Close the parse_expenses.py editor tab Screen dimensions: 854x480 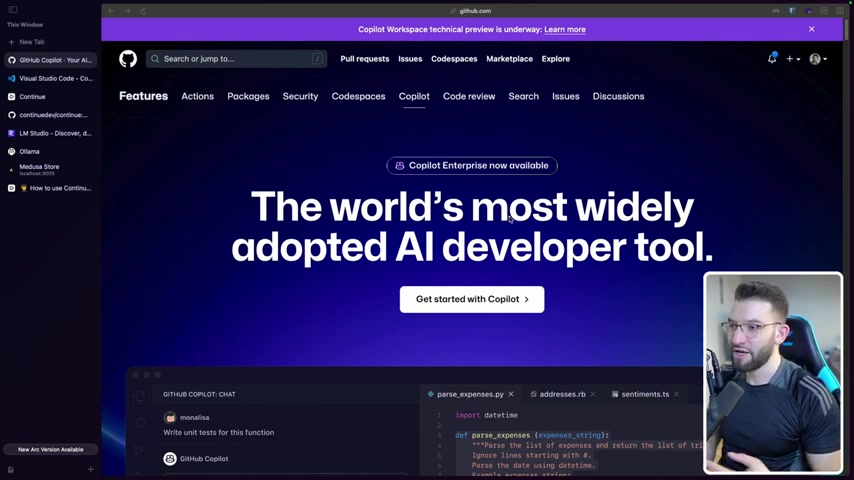(x=511, y=394)
